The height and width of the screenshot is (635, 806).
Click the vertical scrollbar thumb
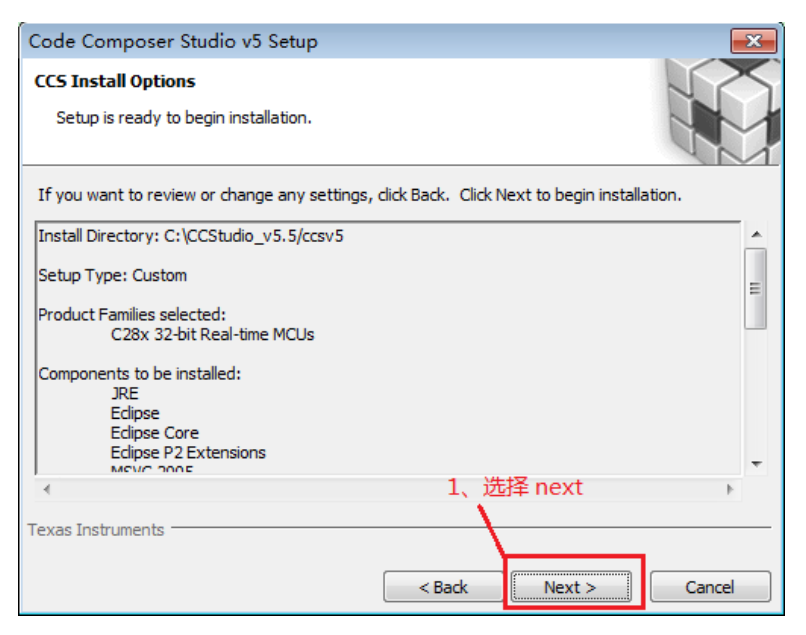click(756, 288)
